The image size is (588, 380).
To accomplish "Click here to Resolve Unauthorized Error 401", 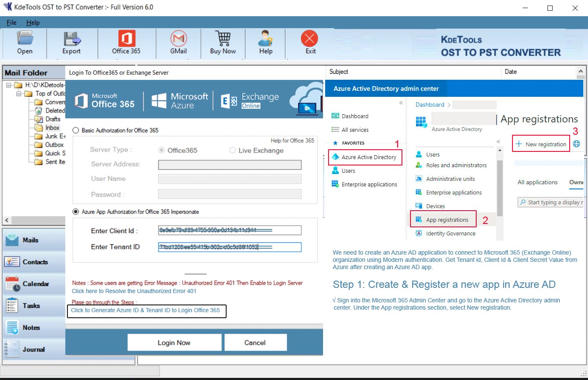I will (x=134, y=291).
